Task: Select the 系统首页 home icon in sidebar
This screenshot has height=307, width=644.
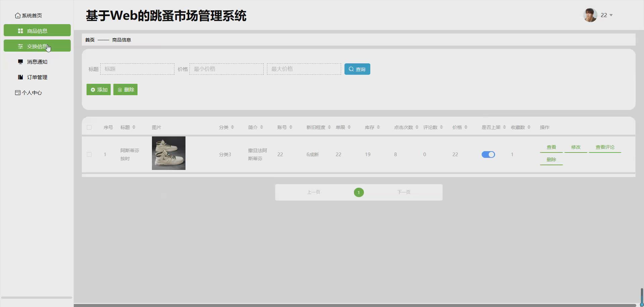Action: (x=18, y=15)
